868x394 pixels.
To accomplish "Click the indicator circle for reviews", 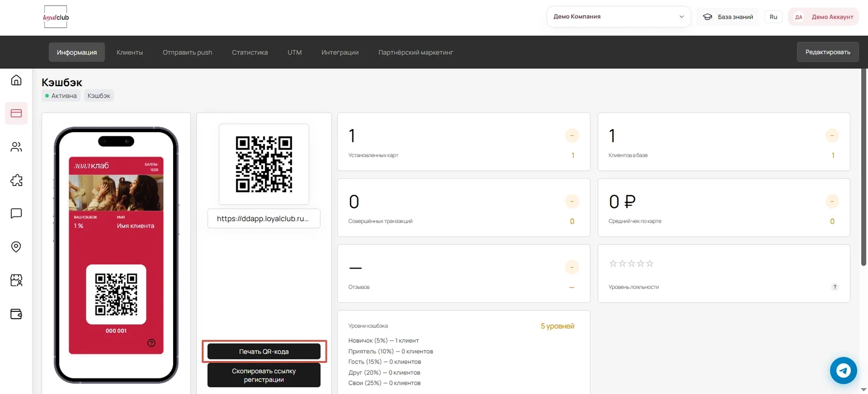I will coord(572,267).
